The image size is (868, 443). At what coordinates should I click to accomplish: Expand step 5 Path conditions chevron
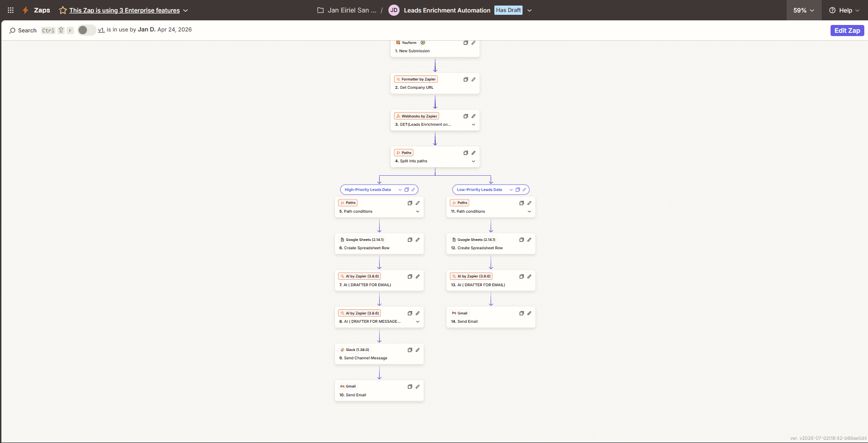tap(418, 211)
